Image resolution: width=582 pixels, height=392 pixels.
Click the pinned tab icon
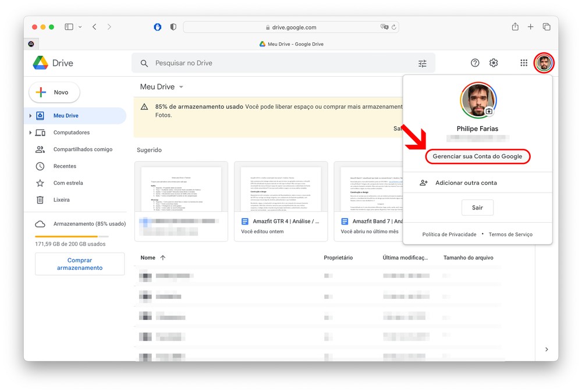click(31, 44)
